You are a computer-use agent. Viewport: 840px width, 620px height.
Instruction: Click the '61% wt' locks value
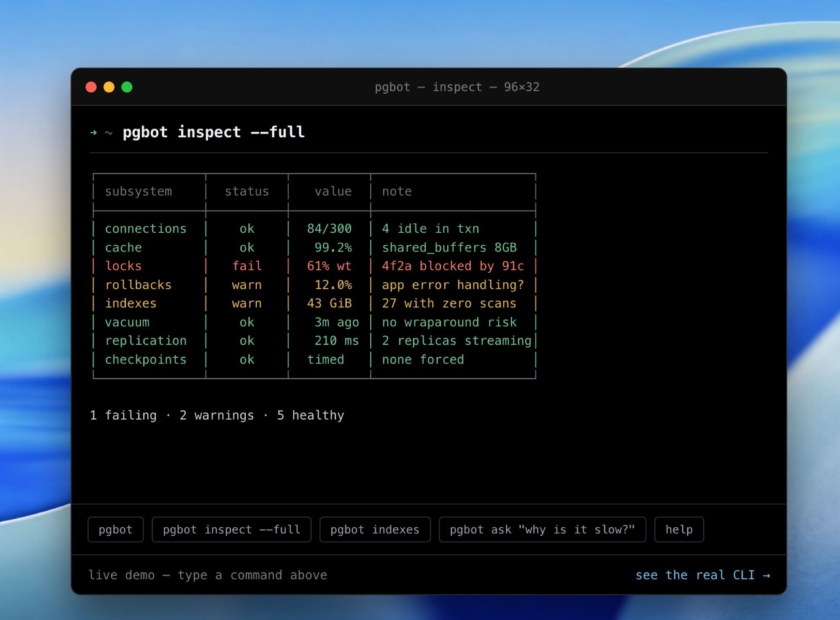(329, 266)
